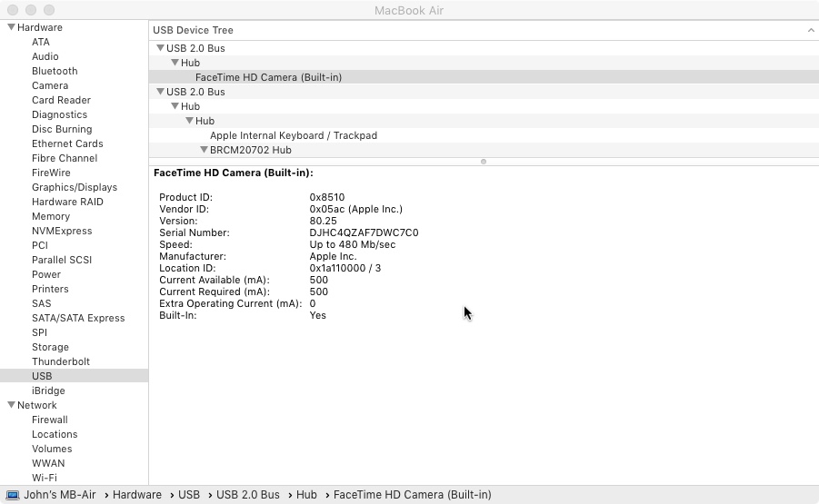Select FireWire in the sidebar
The height and width of the screenshot is (504, 819).
coord(51,173)
